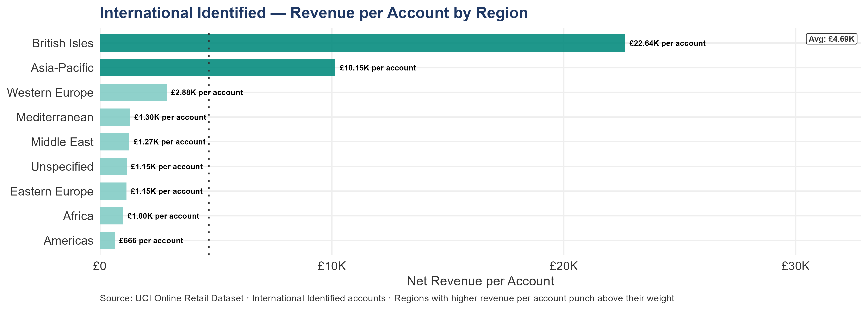Click the 'Source: UCI Online Retail Dataset' caption
Screen dimensions: 868x310
point(172,299)
